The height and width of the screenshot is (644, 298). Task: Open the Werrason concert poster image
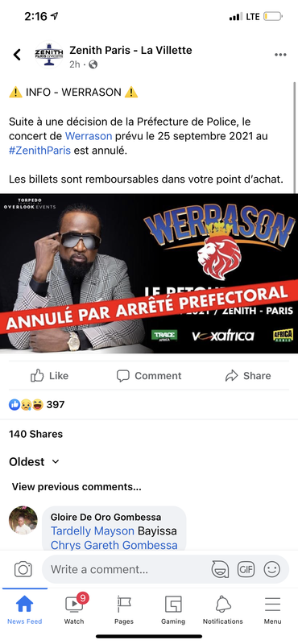pos(149,274)
